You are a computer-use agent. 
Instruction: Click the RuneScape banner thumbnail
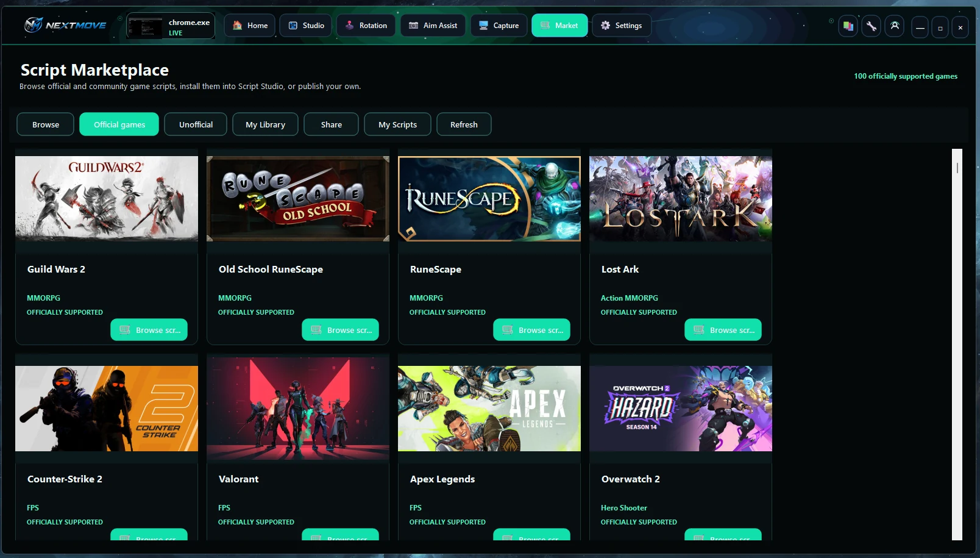pyautogui.click(x=489, y=199)
